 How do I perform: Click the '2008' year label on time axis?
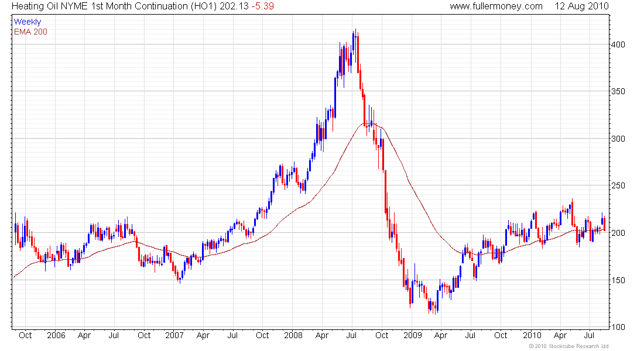293,335
